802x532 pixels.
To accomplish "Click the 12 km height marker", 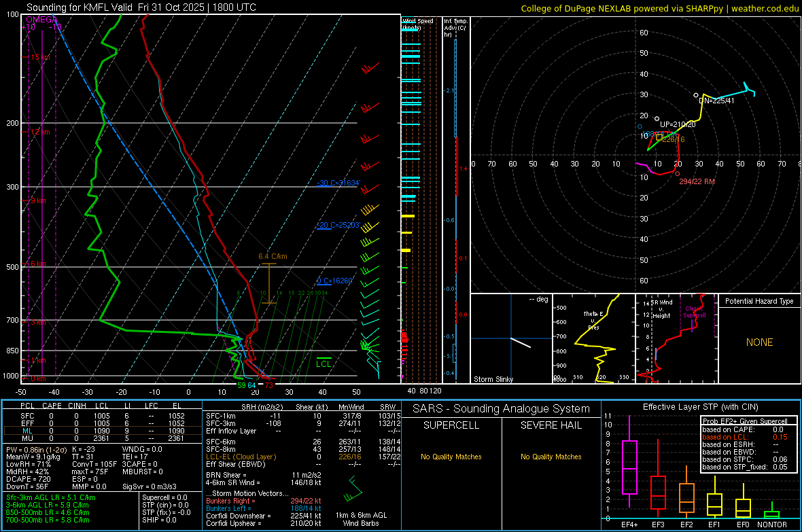I will (x=40, y=132).
